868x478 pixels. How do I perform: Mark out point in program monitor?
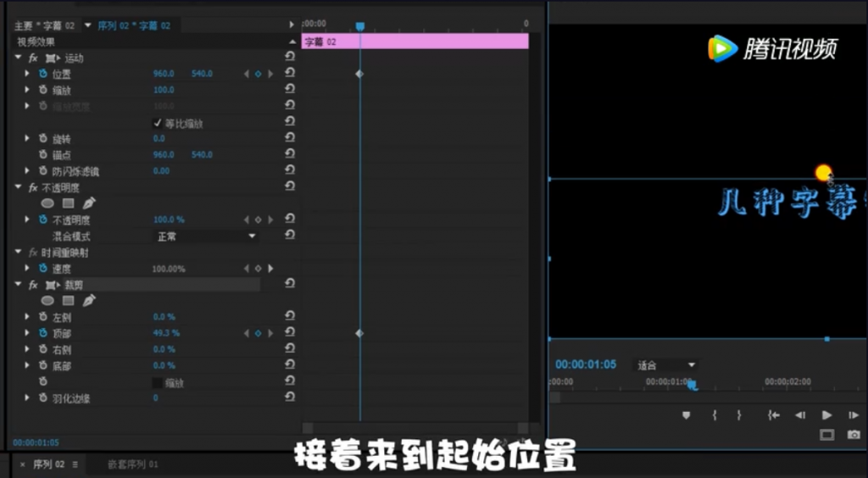point(739,415)
